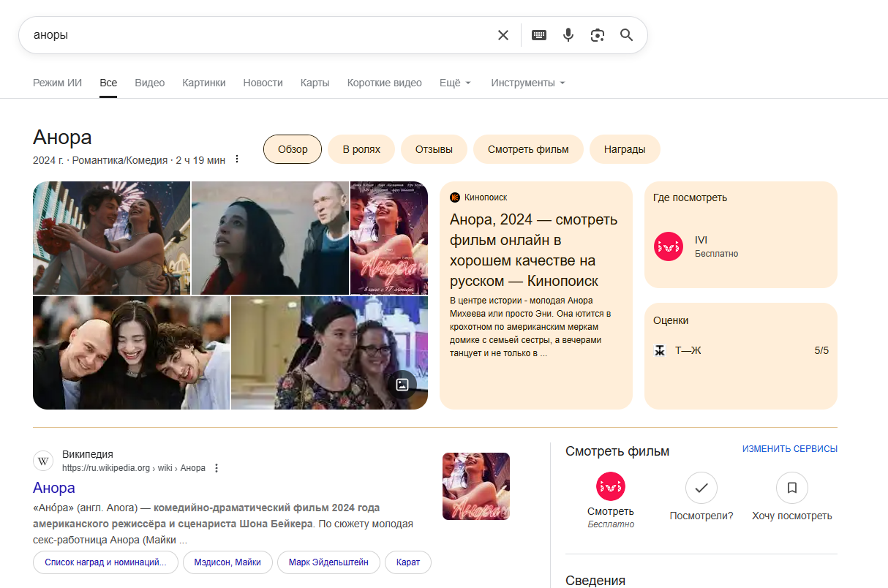This screenshot has height=588, width=888.
Task: Start voice search with microphone icon
Action: click(x=568, y=35)
